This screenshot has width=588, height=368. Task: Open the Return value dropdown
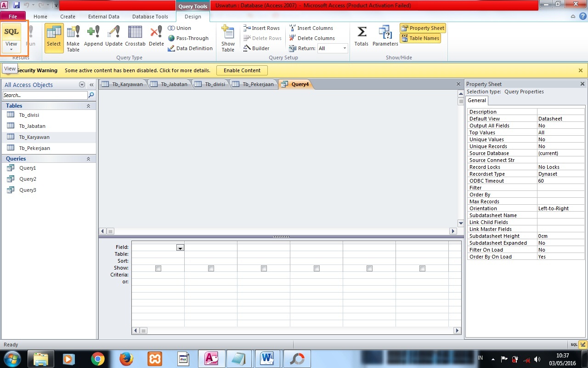point(345,48)
